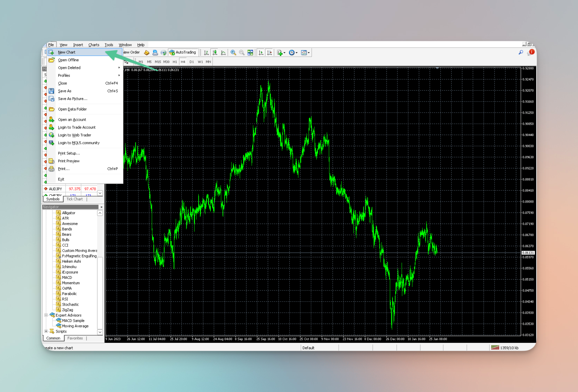Switch chart to bar chart view
The image size is (578, 392).
pos(206,53)
